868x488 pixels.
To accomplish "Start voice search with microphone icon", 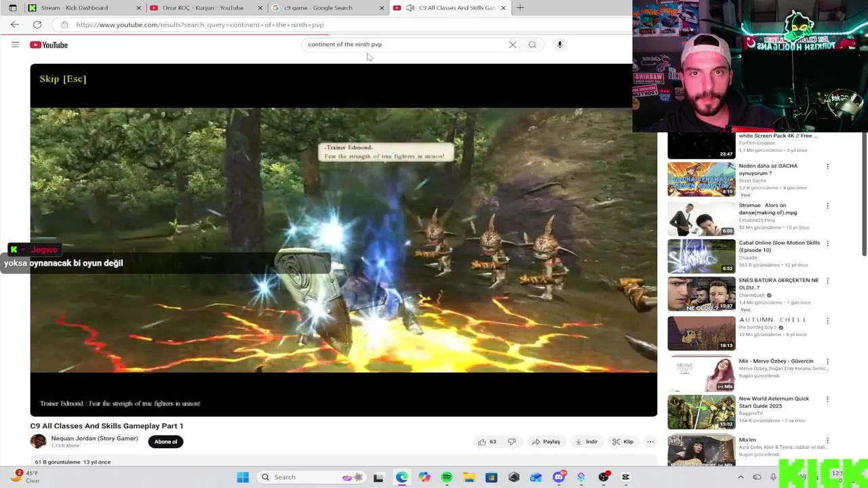I will (x=559, y=45).
